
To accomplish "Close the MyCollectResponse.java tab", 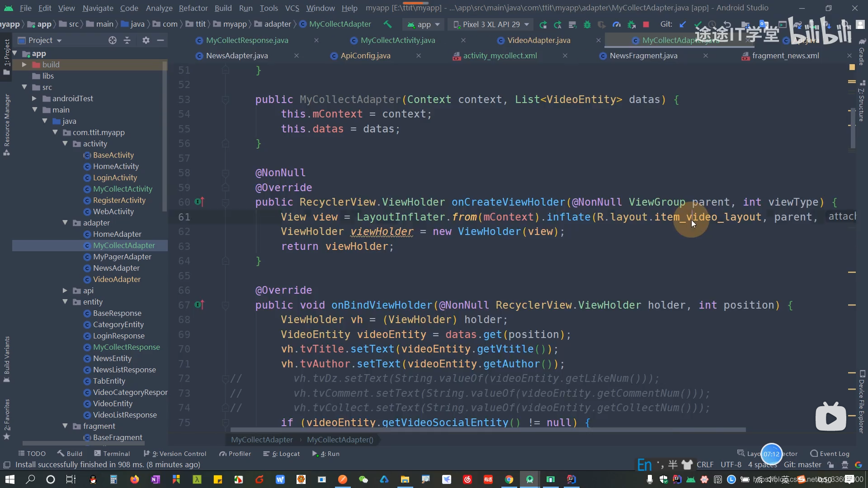I will coord(316,40).
